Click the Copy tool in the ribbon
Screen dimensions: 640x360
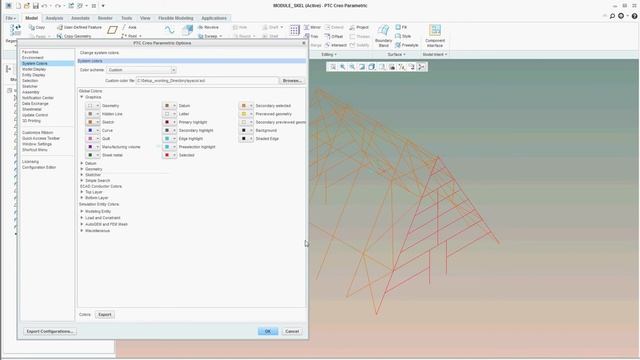point(37,27)
